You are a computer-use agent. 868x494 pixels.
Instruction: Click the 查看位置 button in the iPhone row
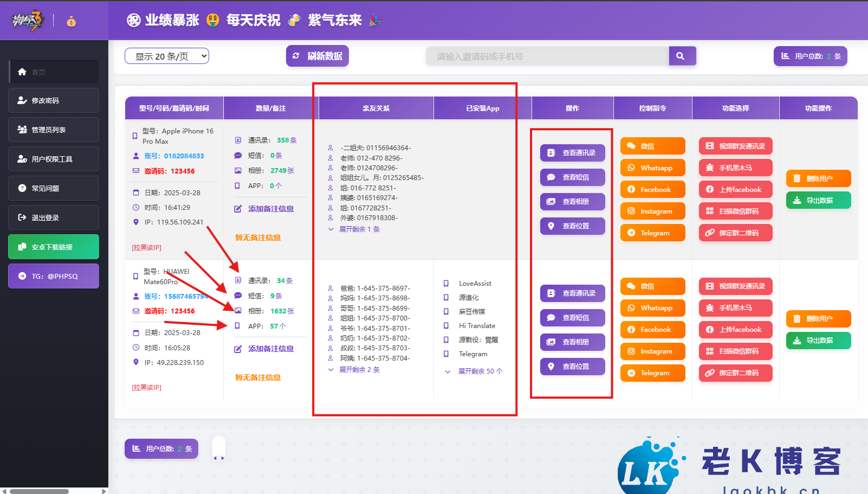click(x=572, y=226)
